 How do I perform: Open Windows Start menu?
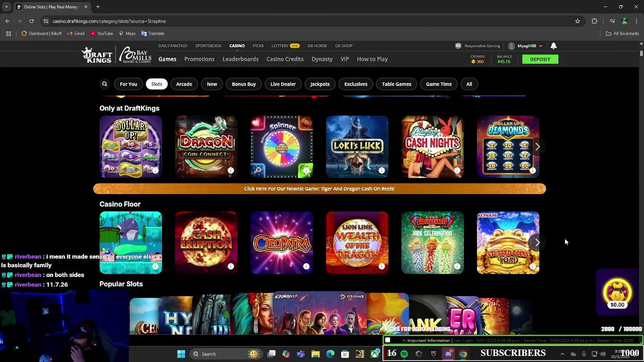pyautogui.click(x=181, y=354)
